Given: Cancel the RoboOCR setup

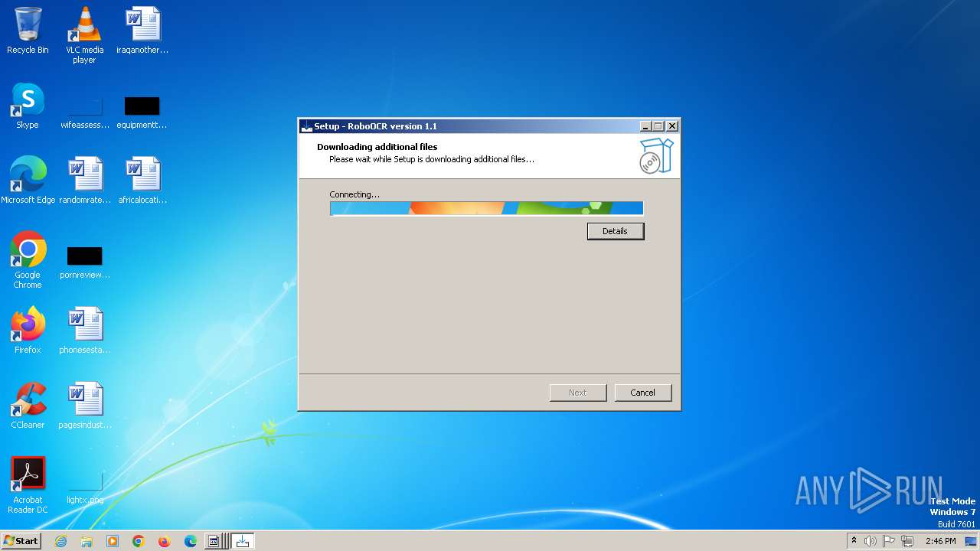Looking at the screenshot, I should (643, 393).
